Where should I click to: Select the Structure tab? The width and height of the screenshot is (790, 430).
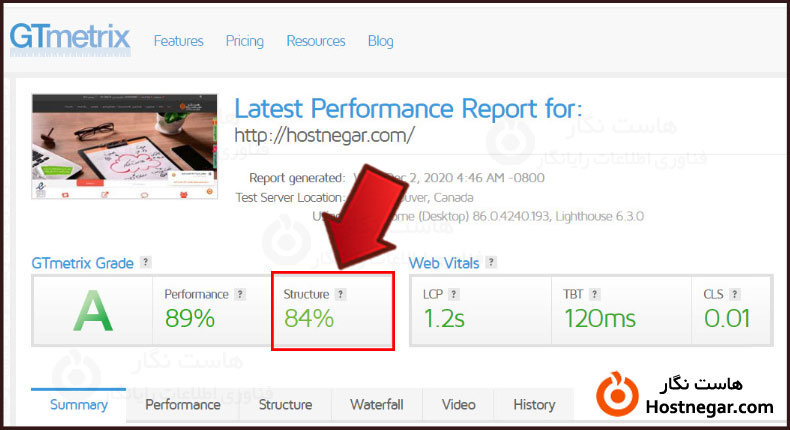point(285,404)
